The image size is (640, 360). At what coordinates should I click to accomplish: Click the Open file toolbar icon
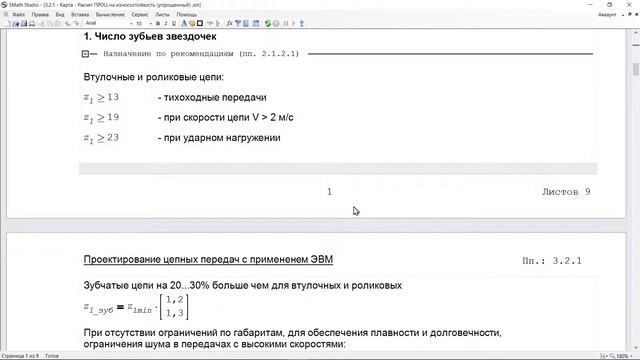[16, 24]
